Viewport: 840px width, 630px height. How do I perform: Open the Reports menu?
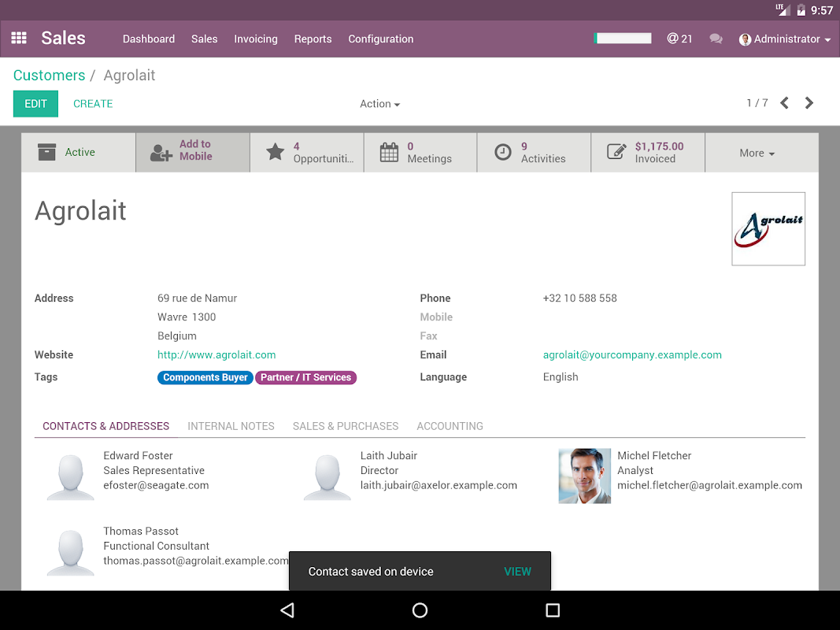tap(313, 39)
